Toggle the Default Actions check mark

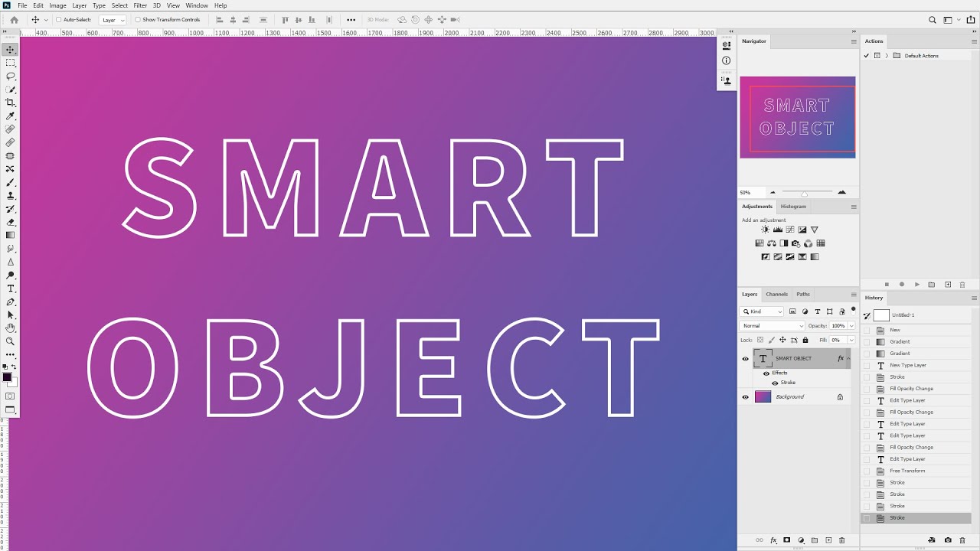867,56
